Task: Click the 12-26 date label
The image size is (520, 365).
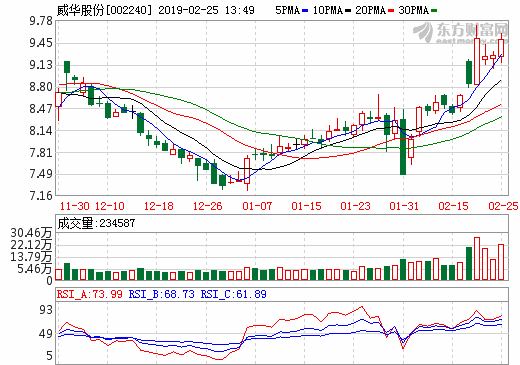Action: pos(208,206)
